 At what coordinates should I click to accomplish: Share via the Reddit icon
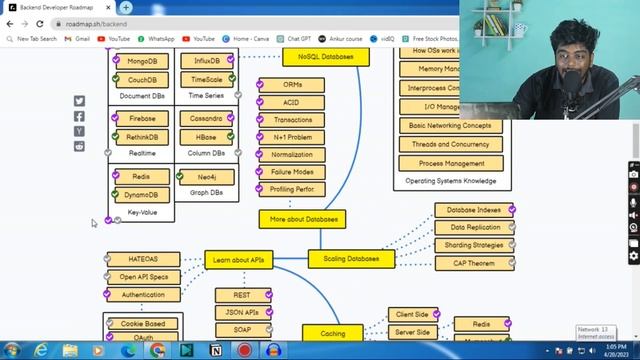point(80,146)
